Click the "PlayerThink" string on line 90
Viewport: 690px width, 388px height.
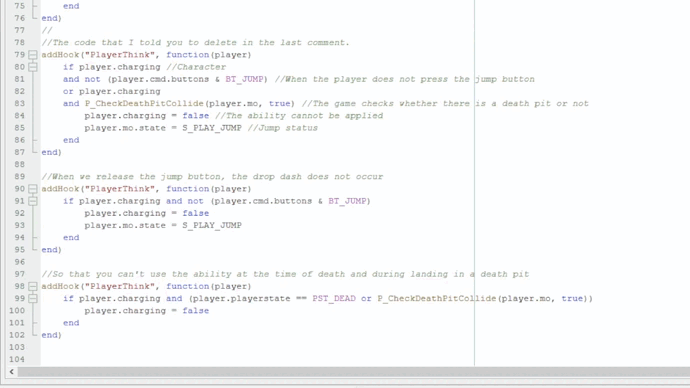(x=120, y=189)
